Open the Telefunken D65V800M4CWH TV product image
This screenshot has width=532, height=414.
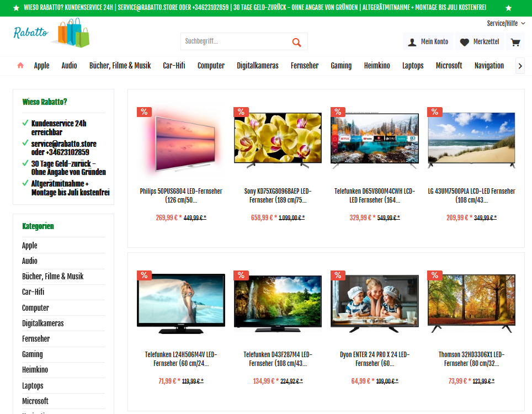tap(375, 141)
